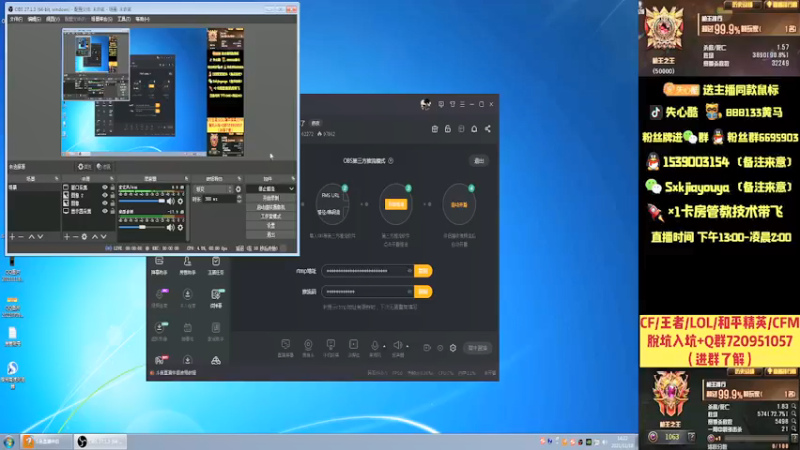800x450 pixels.
Task: Click microphone icon in streaming app bottom bar
Action: 375,345
